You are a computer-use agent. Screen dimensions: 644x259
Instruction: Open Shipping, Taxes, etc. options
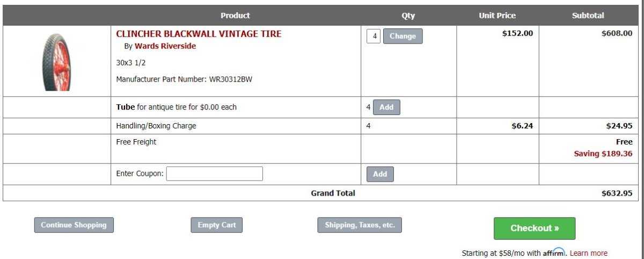[360, 225]
